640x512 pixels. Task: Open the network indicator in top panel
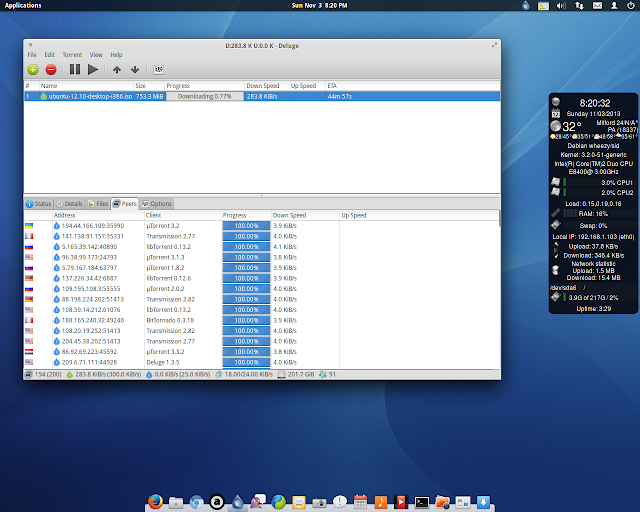pyautogui.click(x=579, y=6)
